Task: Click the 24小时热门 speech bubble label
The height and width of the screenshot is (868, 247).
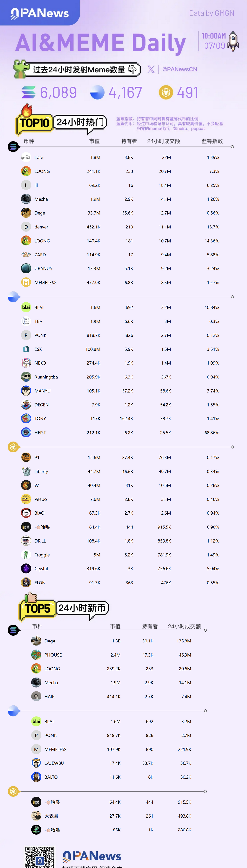Action: click(80, 122)
